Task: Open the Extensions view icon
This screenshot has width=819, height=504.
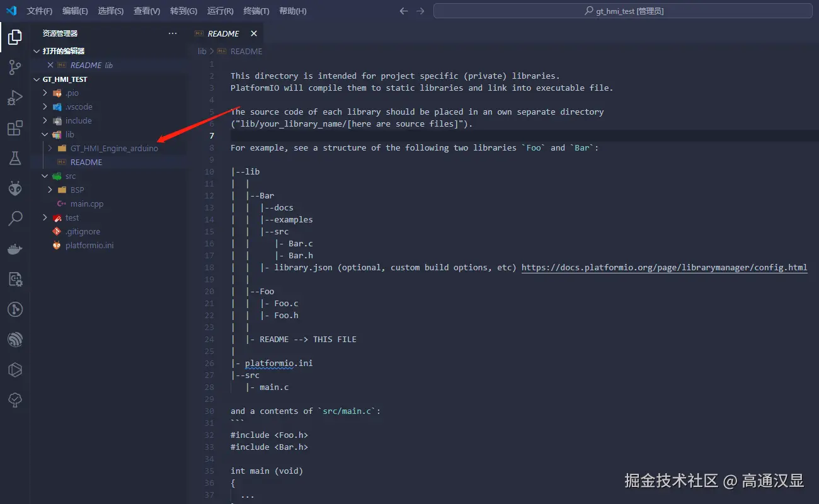Action: [x=15, y=128]
